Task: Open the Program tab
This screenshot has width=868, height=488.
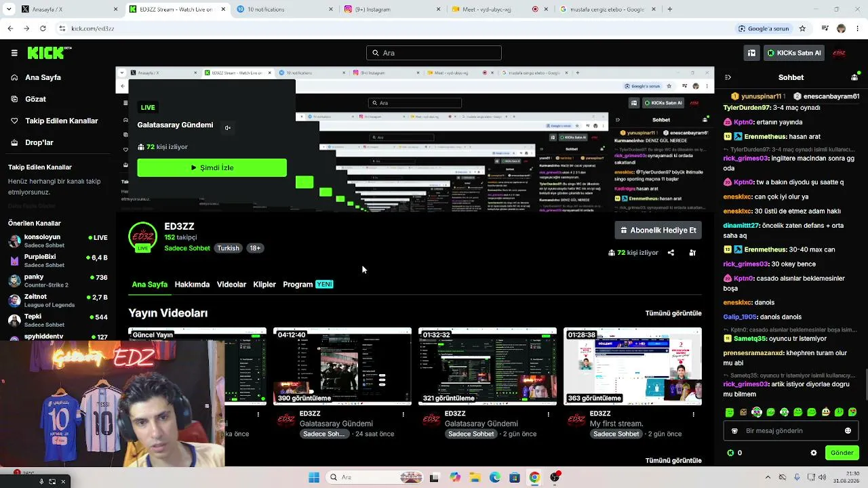Action: click(308, 285)
